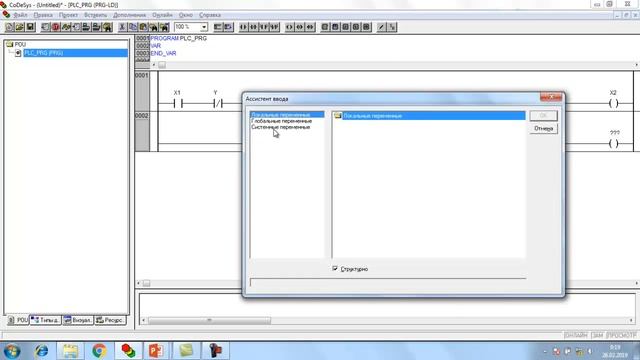
Task: Select the Negated parallel contact icon
Action: (x=274, y=27)
